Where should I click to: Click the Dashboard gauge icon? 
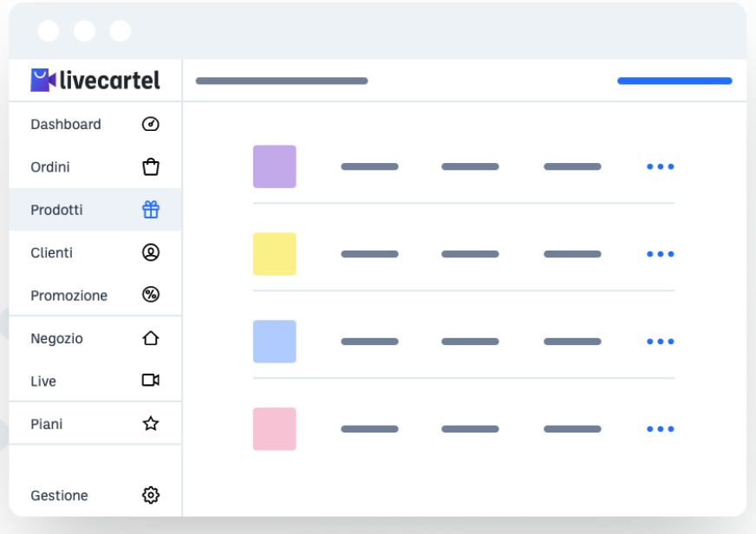point(151,124)
